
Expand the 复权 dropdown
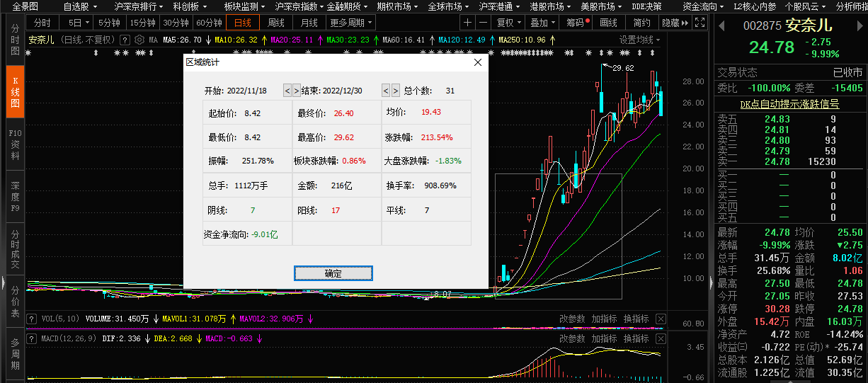click(509, 23)
